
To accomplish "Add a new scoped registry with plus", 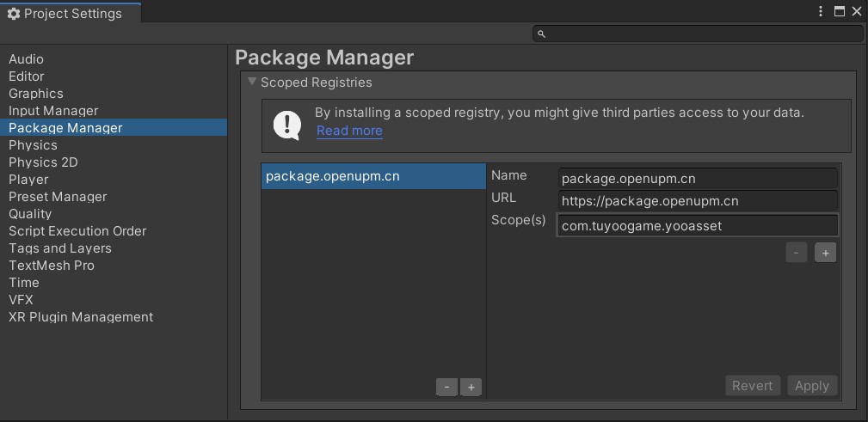I will (x=471, y=387).
